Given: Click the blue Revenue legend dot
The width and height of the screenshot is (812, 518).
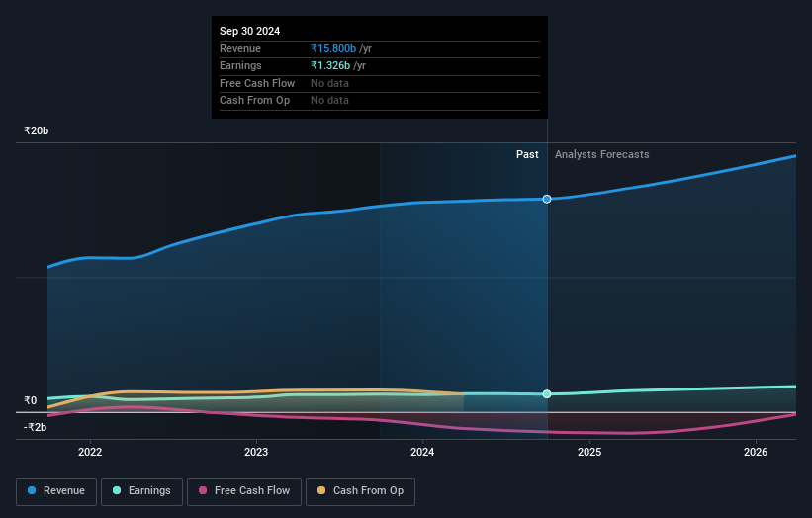Looking at the screenshot, I should pos(32,490).
